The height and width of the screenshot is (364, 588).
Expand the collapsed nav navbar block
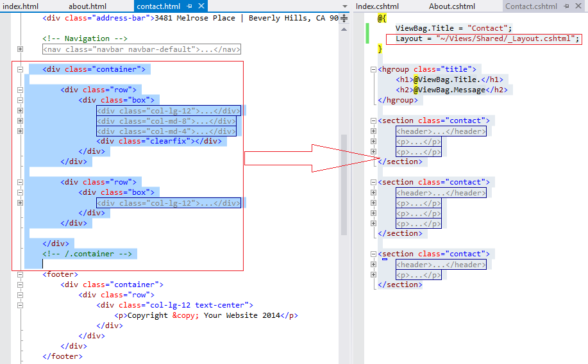(x=21, y=49)
